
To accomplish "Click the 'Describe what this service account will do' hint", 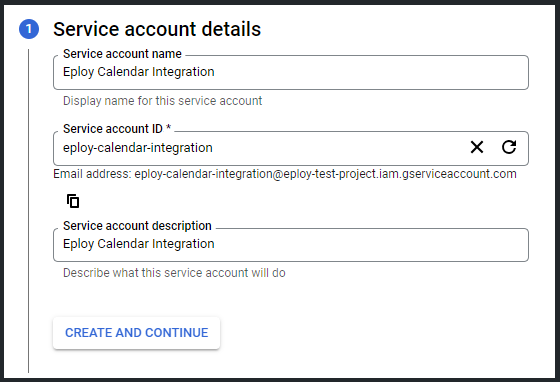I will pyautogui.click(x=174, y=273).
